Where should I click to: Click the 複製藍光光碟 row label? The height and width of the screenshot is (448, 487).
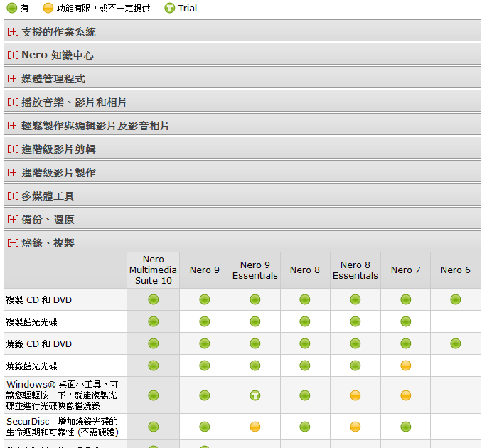[32, 321]
